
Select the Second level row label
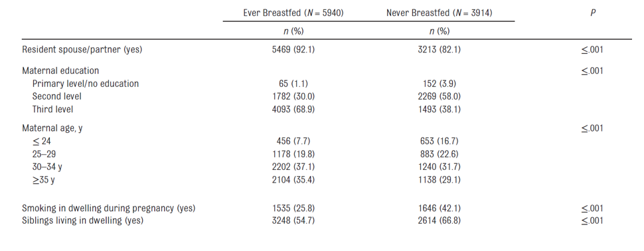[56, 96]
